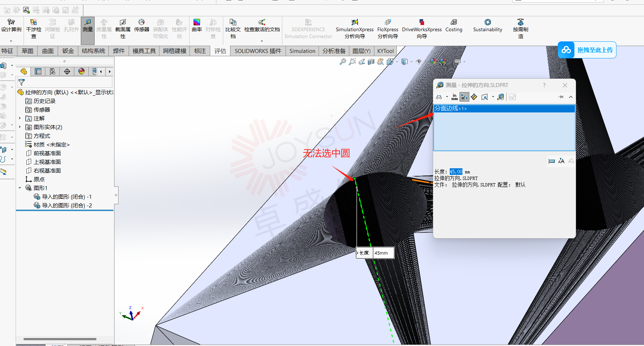
Task: Open 按需制造 on-demand manufacturing
Action: pos(520,29)
